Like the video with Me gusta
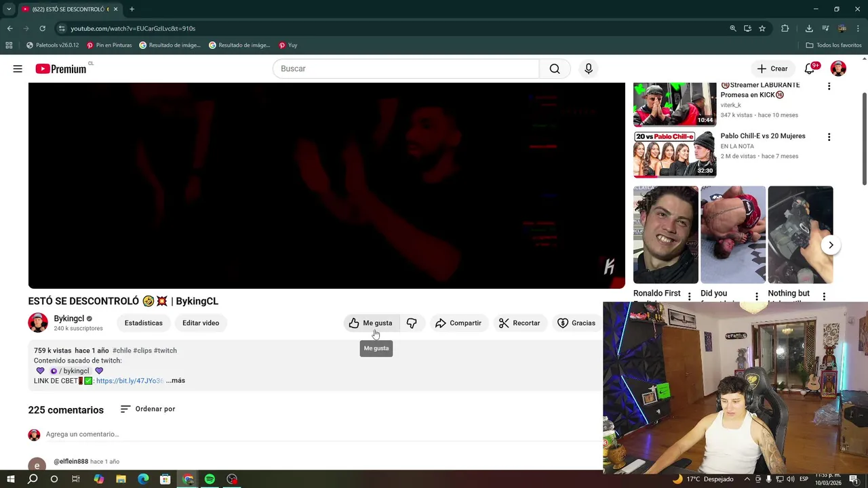Viewport: 868px width, 488px height. coord(371,323)
